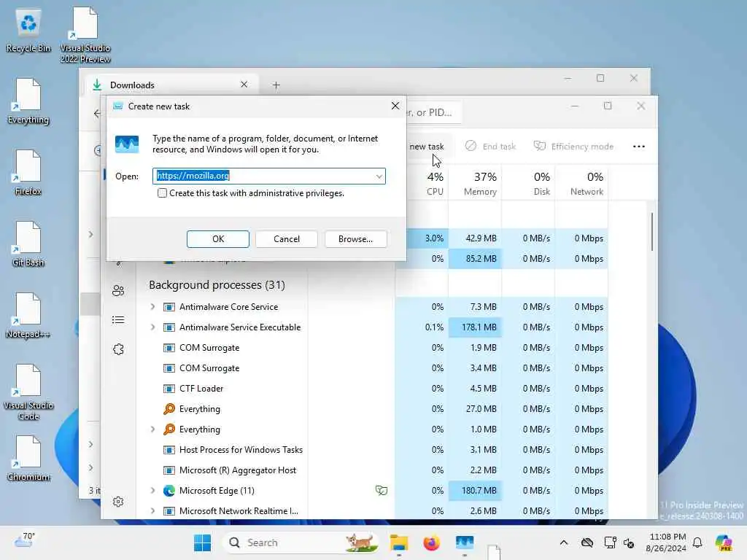Close the Create new task dialog
This screenshot has width=747, height=560.
[395, 106]
